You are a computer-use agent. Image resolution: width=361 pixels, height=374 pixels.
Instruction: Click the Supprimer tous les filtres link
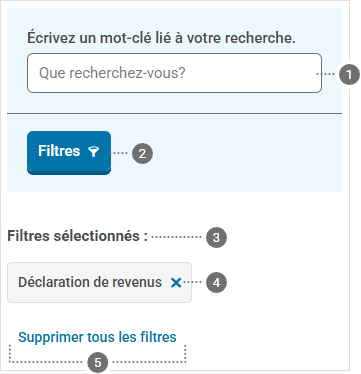[x=97, y=337]
